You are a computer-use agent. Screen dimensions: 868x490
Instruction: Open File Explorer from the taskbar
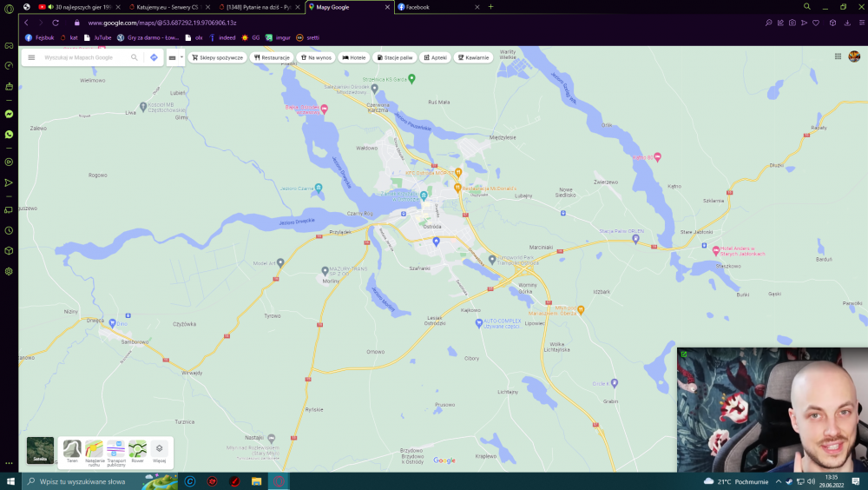[256, 481]
